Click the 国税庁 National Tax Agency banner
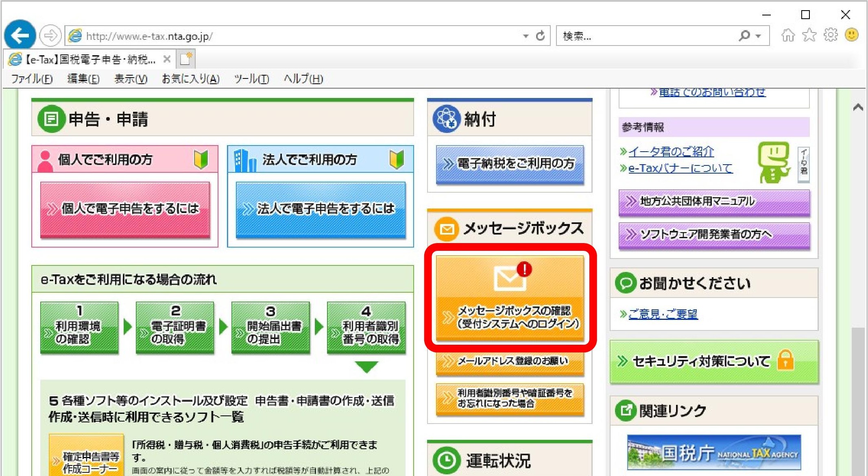The height and width of the screenshot is (476, 868). click(714, 452)
